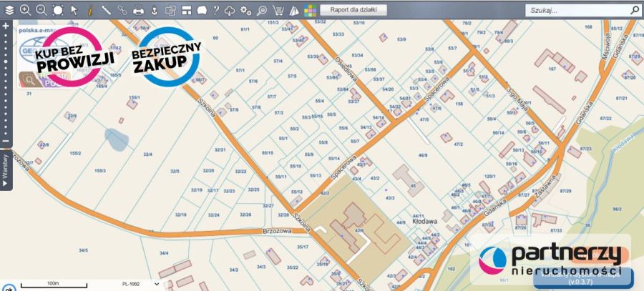Zoom to full map extent
Viewport: 644px width, 291px height.
click(58, 11)
